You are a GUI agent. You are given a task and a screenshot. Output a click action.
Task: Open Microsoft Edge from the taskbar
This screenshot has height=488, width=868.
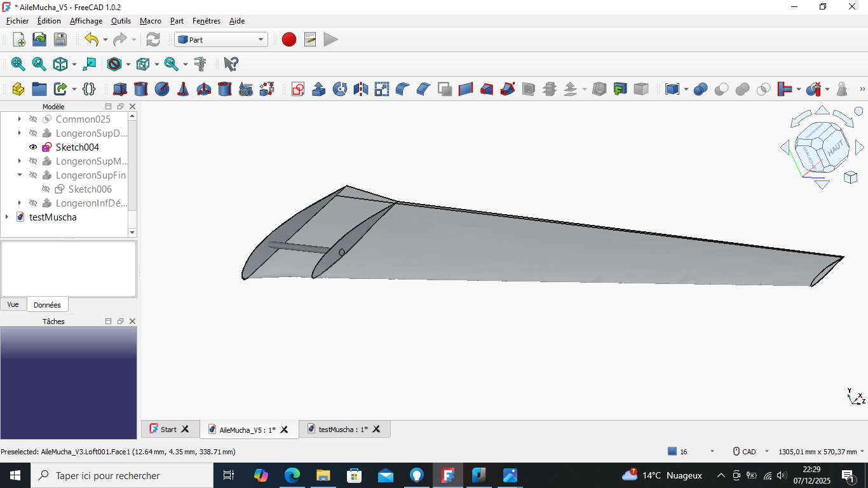tap(292, 475)
